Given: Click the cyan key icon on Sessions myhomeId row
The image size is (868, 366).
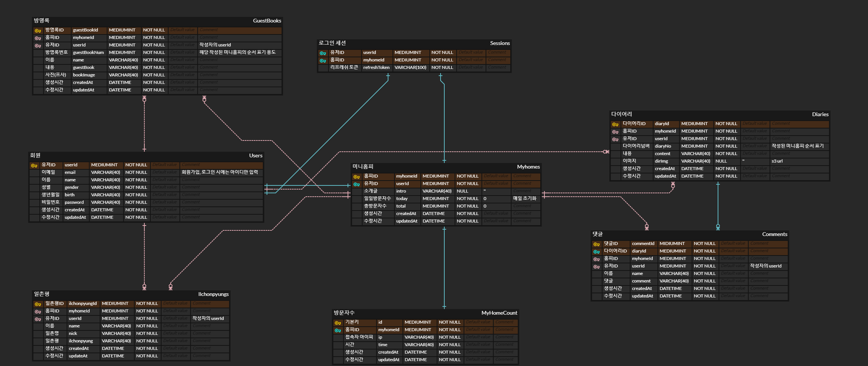Looking at the screenshot, I should tap(323, 60).
